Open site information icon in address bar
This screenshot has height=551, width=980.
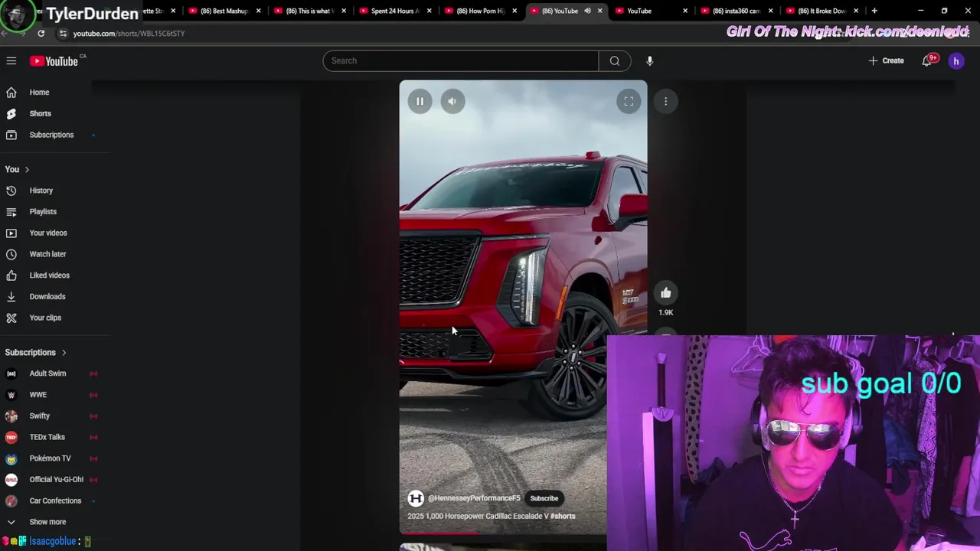coord(64,34)
